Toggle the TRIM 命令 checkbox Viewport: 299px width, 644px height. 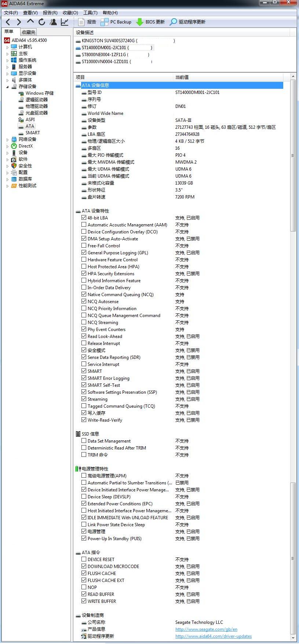[84, 455]
